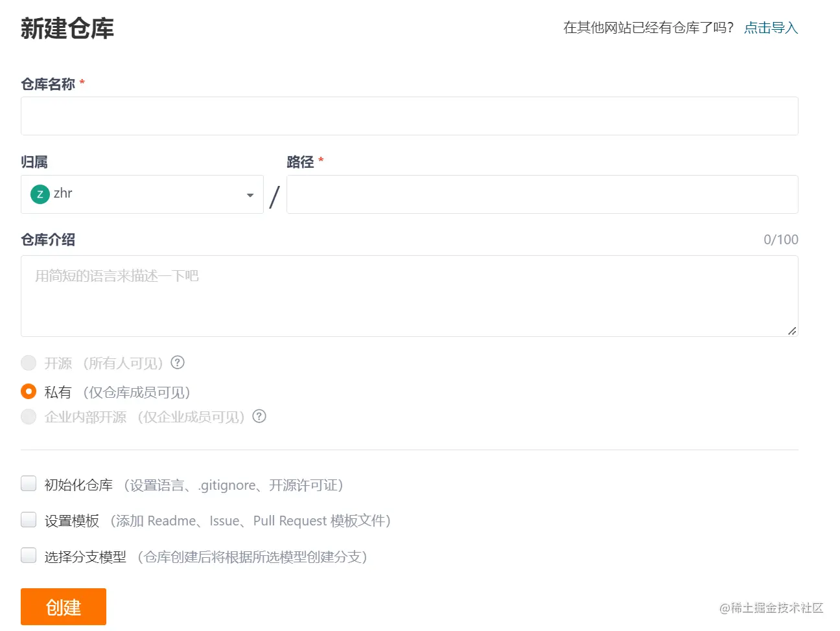840x631 pixels.
Task: Select the 私有 private radio button
Action: click(x=29, y=391)
